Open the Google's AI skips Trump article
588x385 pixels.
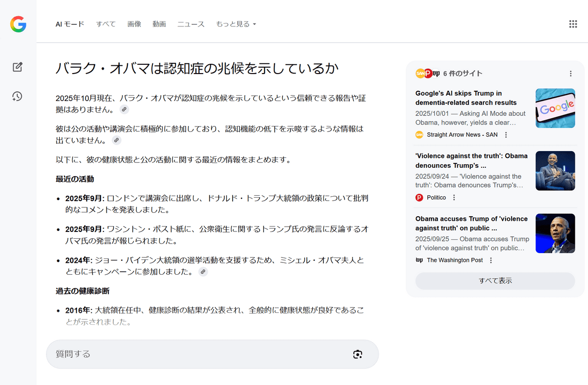[x=466, y=98]
